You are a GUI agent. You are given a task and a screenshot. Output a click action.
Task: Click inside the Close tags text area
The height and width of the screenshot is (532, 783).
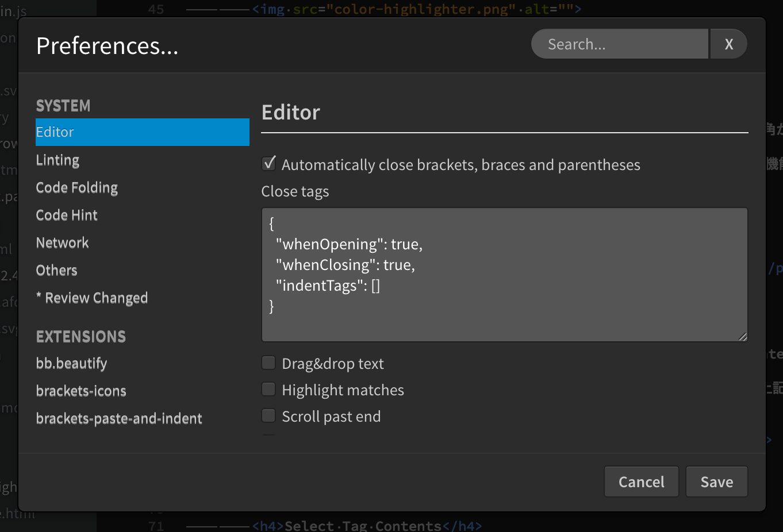(x=504, y=274)
